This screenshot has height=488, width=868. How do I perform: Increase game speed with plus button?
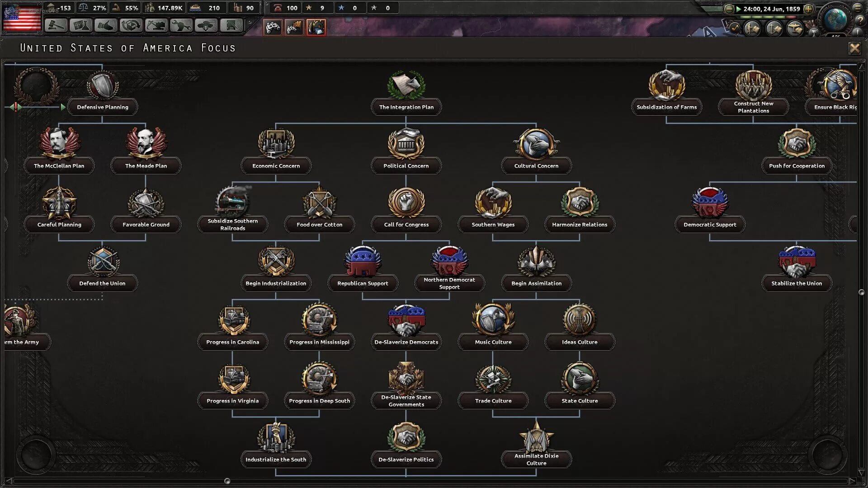[808, 9]
